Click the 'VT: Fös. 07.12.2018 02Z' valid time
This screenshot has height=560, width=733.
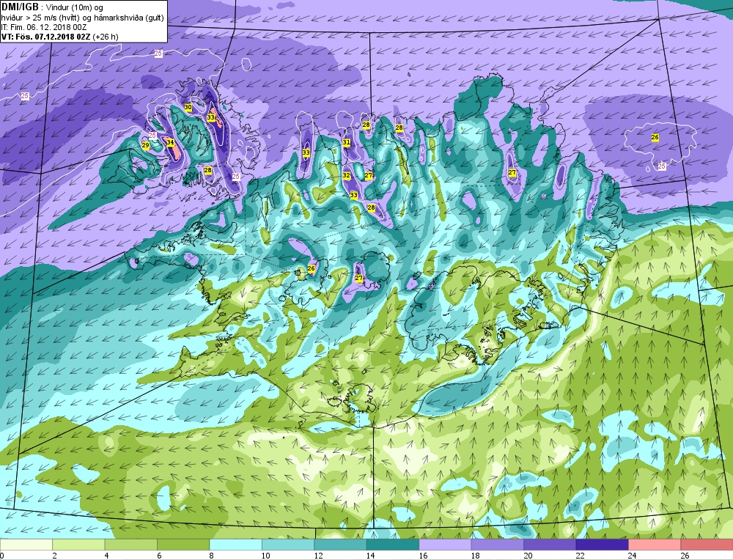pyautogui.click(x=46, y=37)
